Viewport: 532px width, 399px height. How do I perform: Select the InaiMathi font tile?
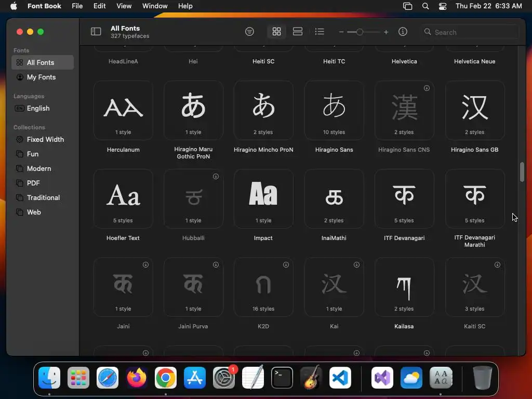tap(334, 198)
